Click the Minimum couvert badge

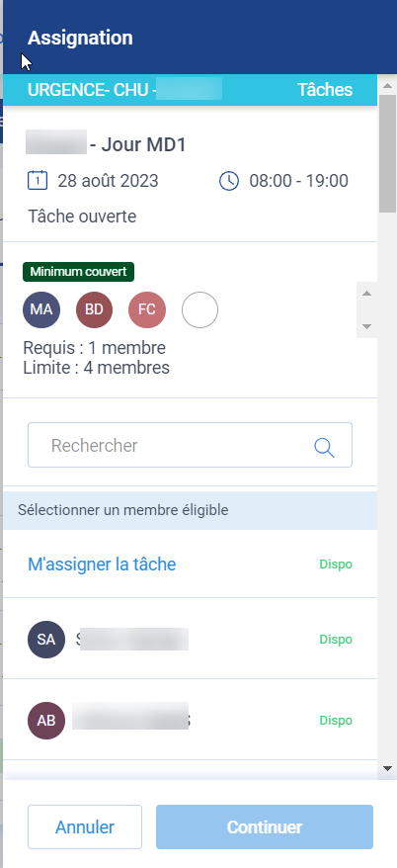click(x=79, y=272)
